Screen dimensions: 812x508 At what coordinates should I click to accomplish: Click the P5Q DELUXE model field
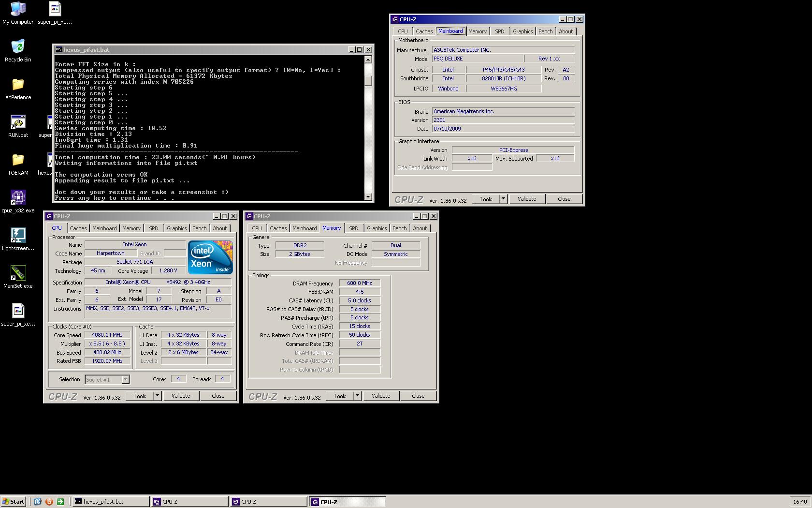(x=478, y=59)
